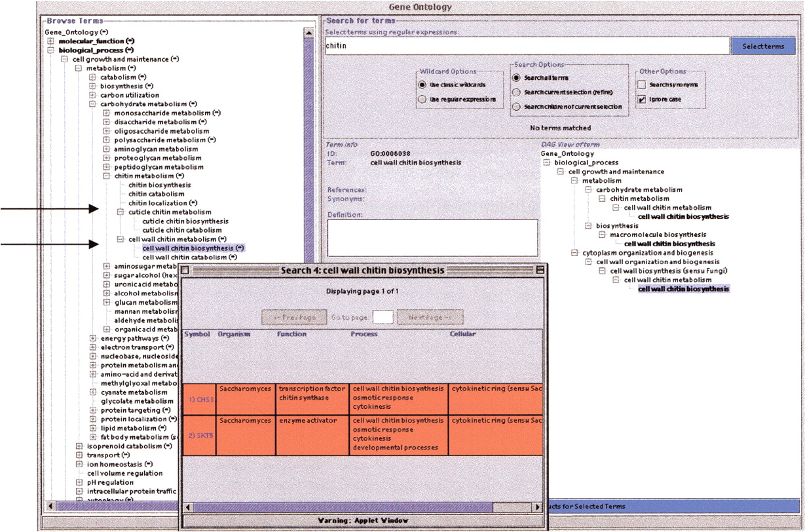Choose Search all terms option

click(517, 78)
